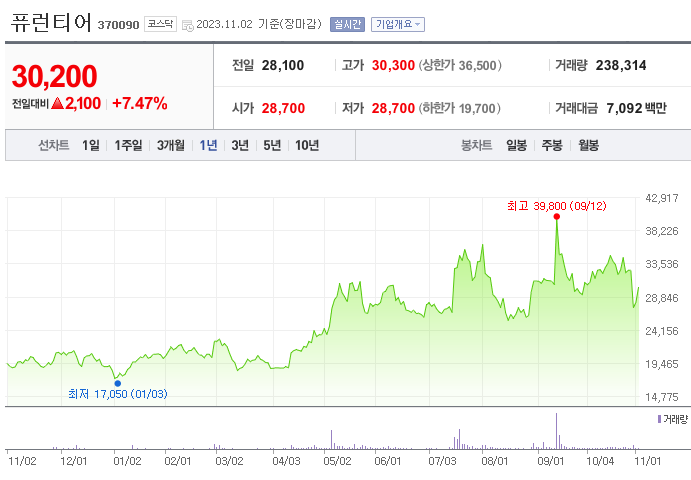Select the 1년 line chart period
This screenshot has width=691, height=480.
tap(208, 145)
